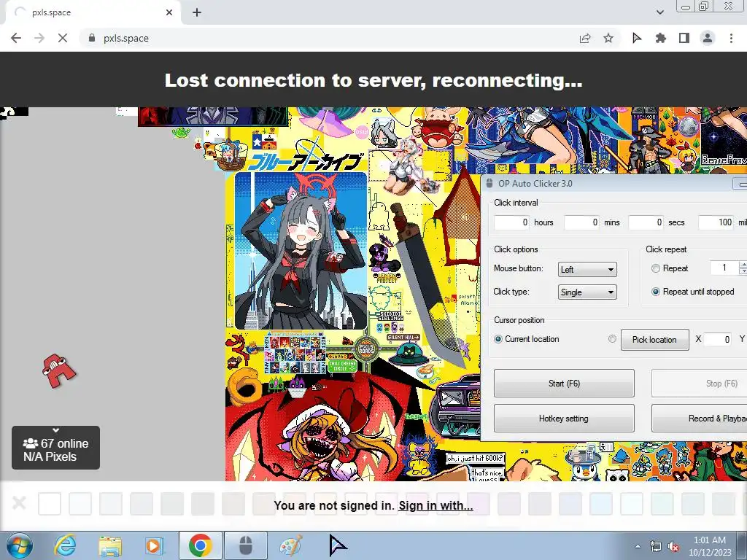Click the red letter A character on canvas

click(x=58, y=371)
